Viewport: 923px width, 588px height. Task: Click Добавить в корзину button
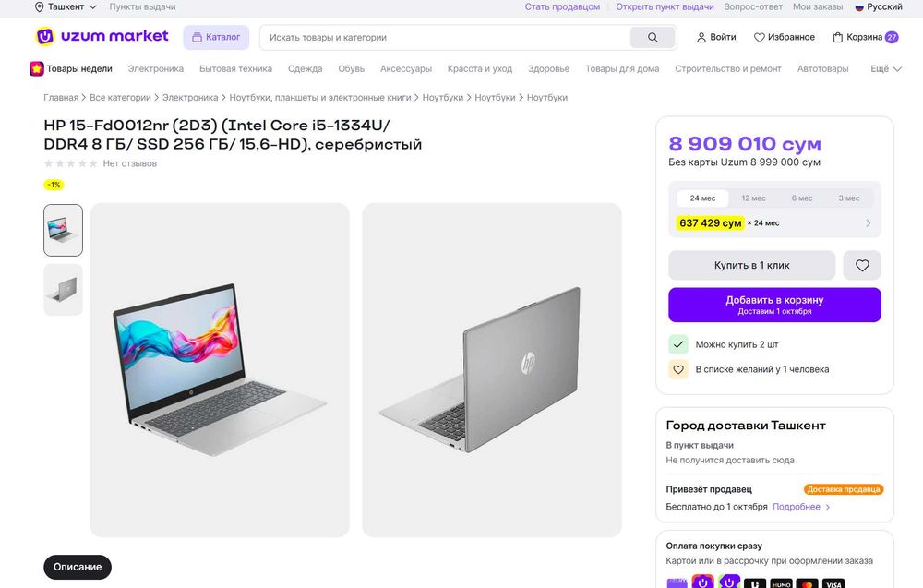click(x=774, y=305)
